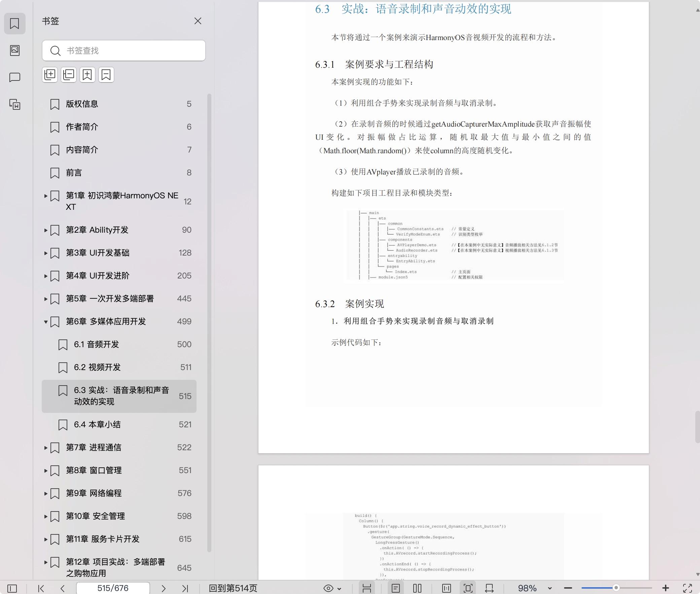This screenshot has height=594, width=700.
Task: Select bookmark 6.2 视频开发
Action: click(97, 367)
